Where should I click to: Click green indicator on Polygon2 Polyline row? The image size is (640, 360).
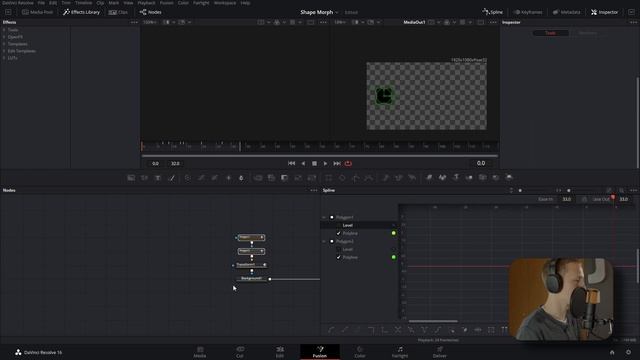coord(393,257)
